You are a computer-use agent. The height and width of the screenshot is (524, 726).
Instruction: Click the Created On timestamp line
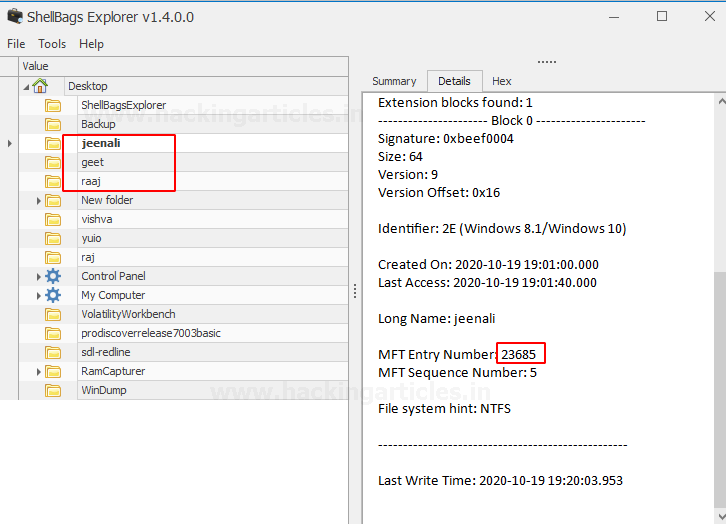[488, 264]
